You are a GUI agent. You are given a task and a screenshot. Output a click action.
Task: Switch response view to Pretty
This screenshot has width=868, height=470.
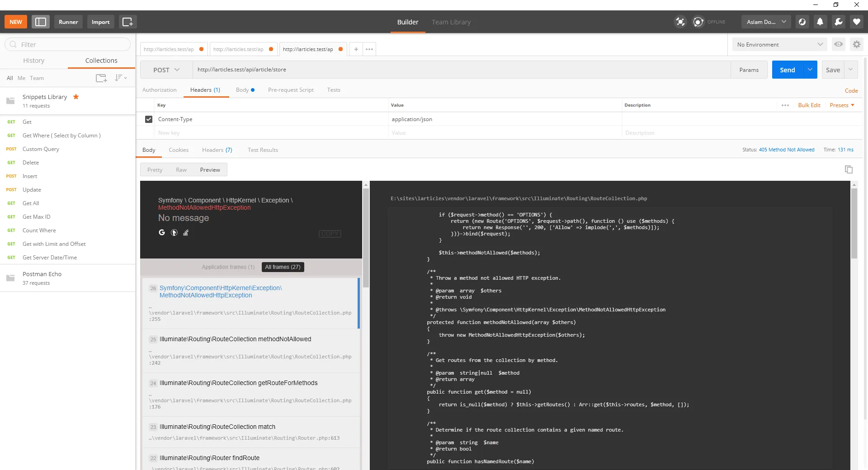pyautogui.click(x=155, y=170)
